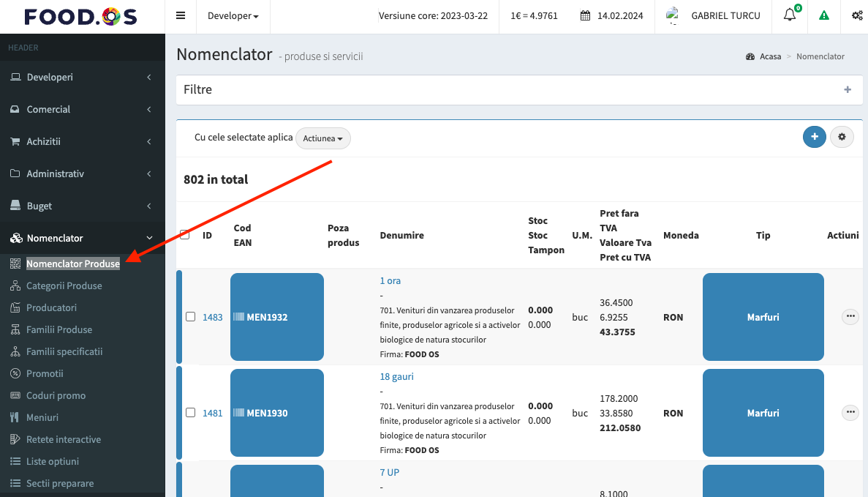
Task: Open Familii Produse in sidebar
Action: (x=59, y=329)
